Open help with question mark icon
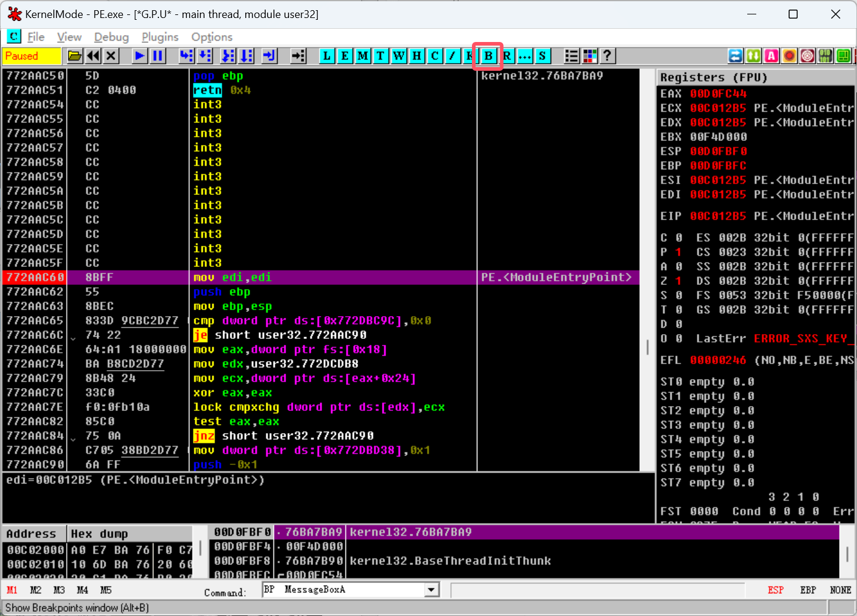The image size is (857, 616). coord(608,56)
